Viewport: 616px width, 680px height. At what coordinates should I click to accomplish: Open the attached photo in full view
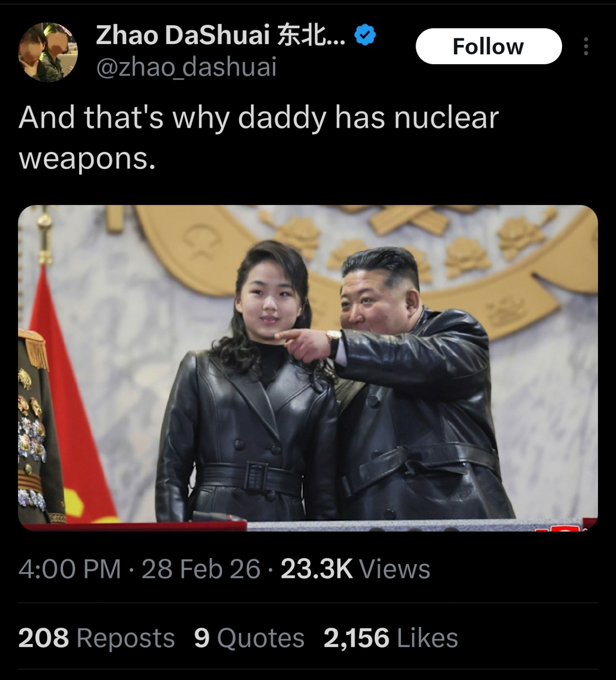[308, 368]
